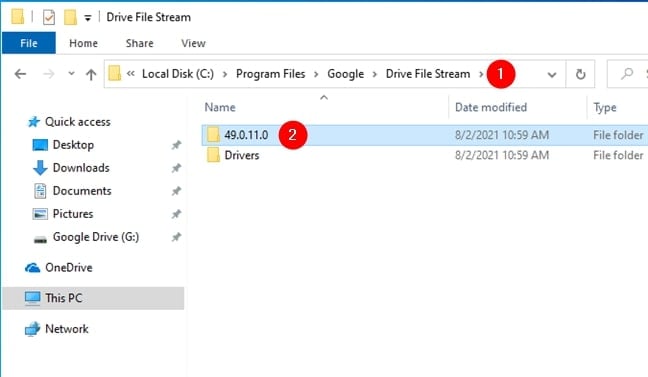The image size is (648, 377).
Task: Expand hidden path with double chevron
Action: pos(131,74)
